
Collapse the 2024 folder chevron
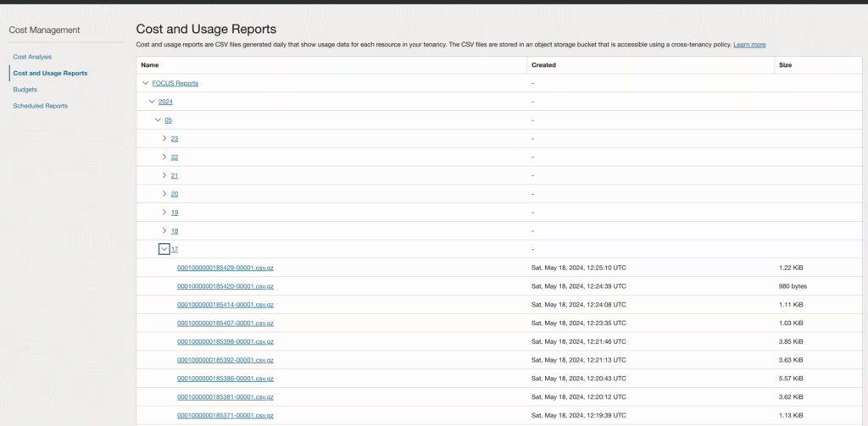pos(152,102)
